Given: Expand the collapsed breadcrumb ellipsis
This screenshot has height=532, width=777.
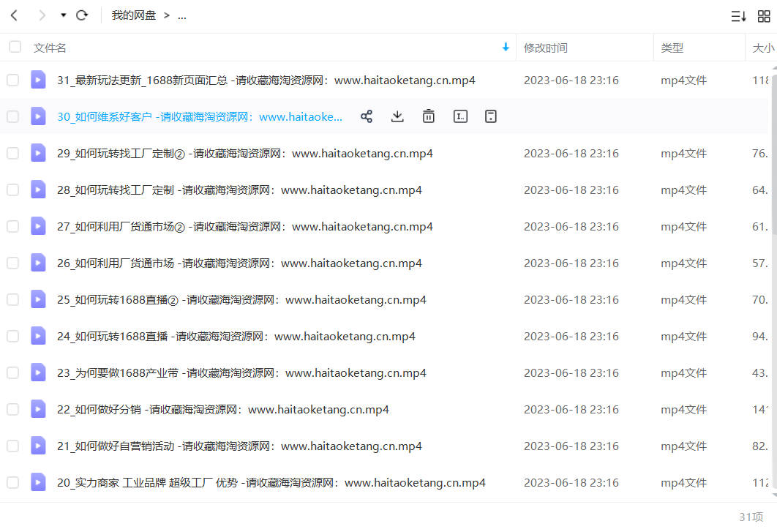Looking at the screenshot, I should point(182,16).
